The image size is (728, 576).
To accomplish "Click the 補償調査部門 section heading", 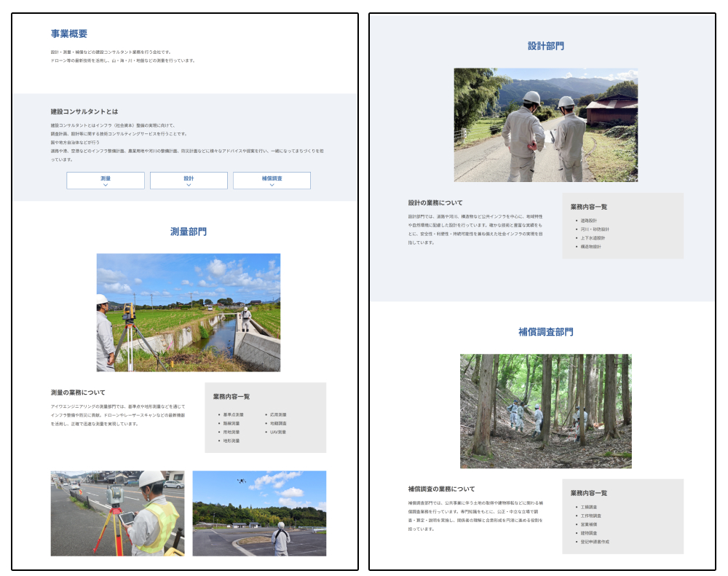I will (x=545, y=332).
